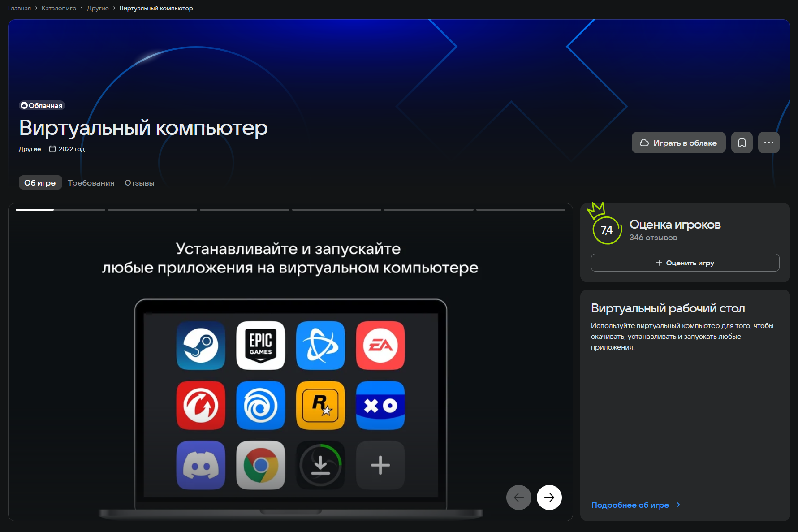798x532 pixels.
Task: Click Оценить игру button
Action: tap(685, 263)
